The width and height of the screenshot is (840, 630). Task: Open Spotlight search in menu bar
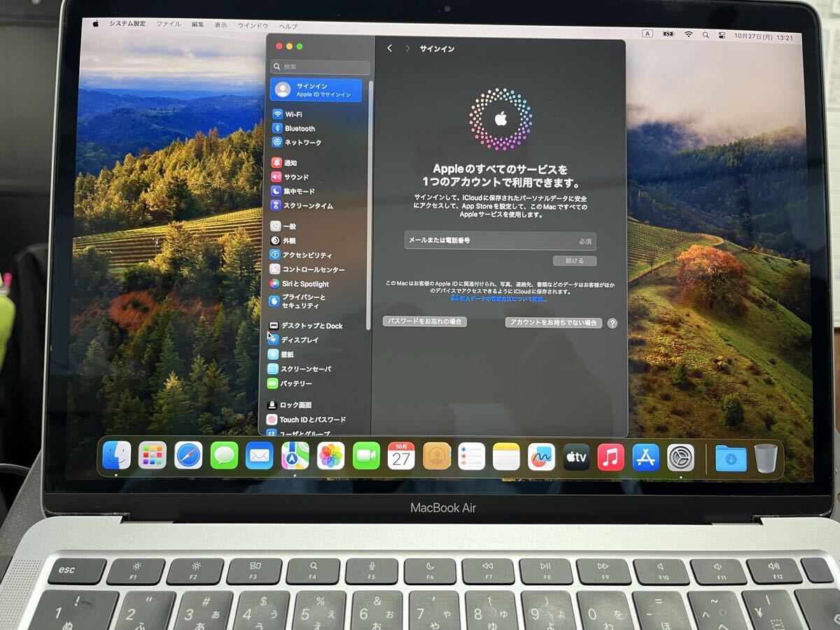click(706, 35)
